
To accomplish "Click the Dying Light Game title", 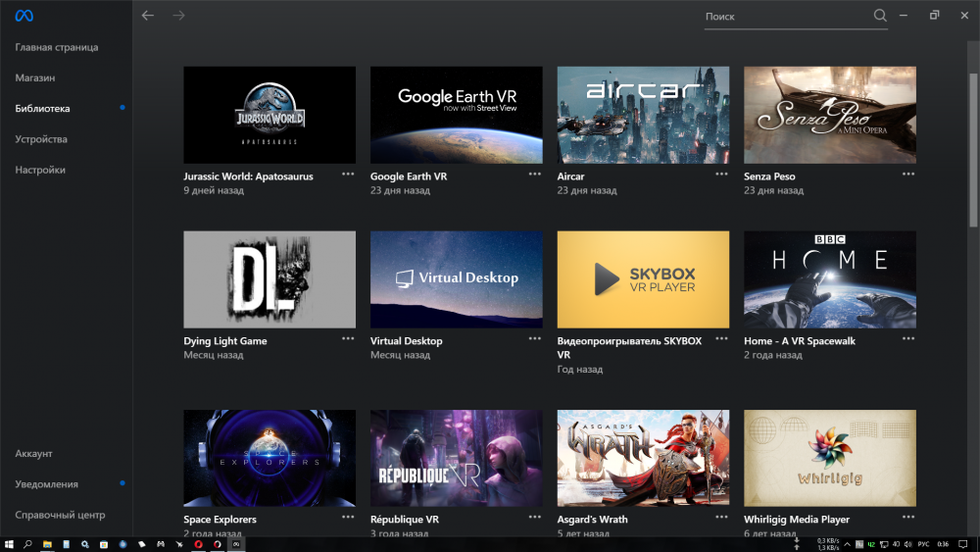I will point(225,341).
